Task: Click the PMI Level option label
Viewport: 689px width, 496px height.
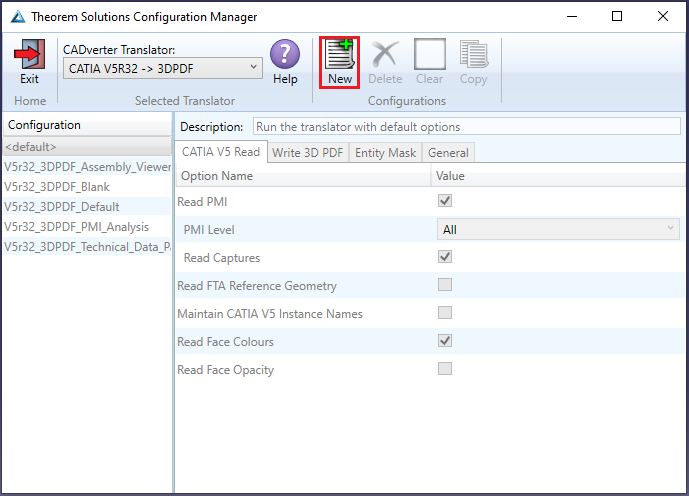Action: coord(209,230)
